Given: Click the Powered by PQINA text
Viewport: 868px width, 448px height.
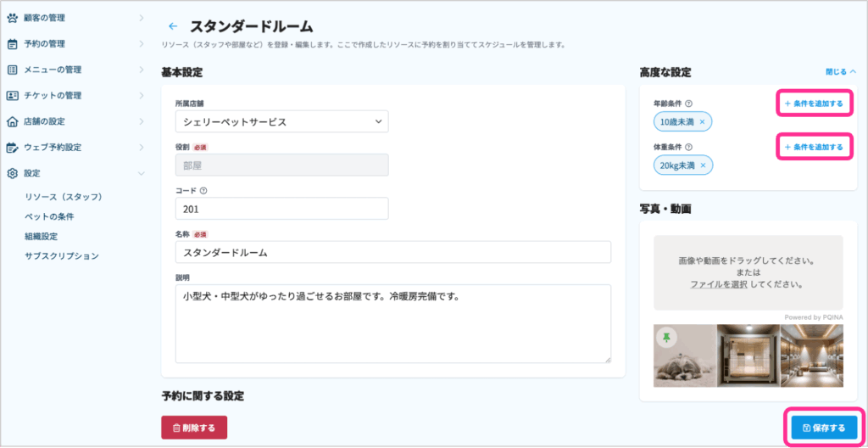Looking at the screenshot, I should pos(813,317).
